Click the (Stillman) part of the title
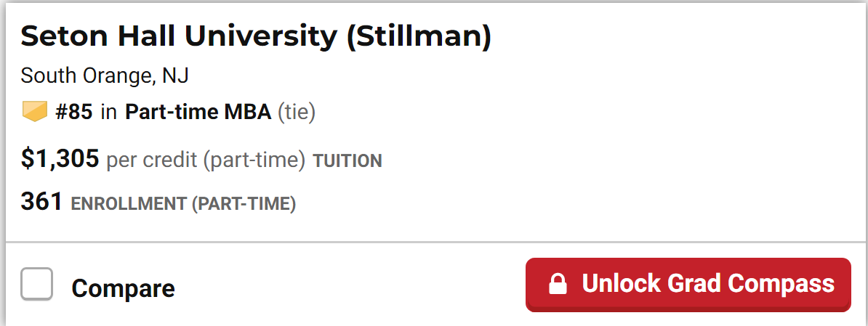The image size is (868, 326). [x=419, y=37]
